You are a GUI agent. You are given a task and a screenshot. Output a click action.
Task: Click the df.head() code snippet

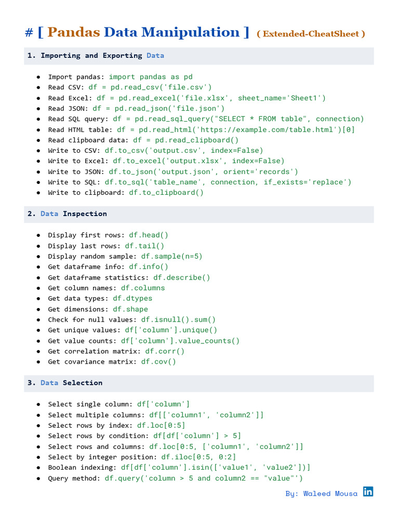(x=148, y=235)
